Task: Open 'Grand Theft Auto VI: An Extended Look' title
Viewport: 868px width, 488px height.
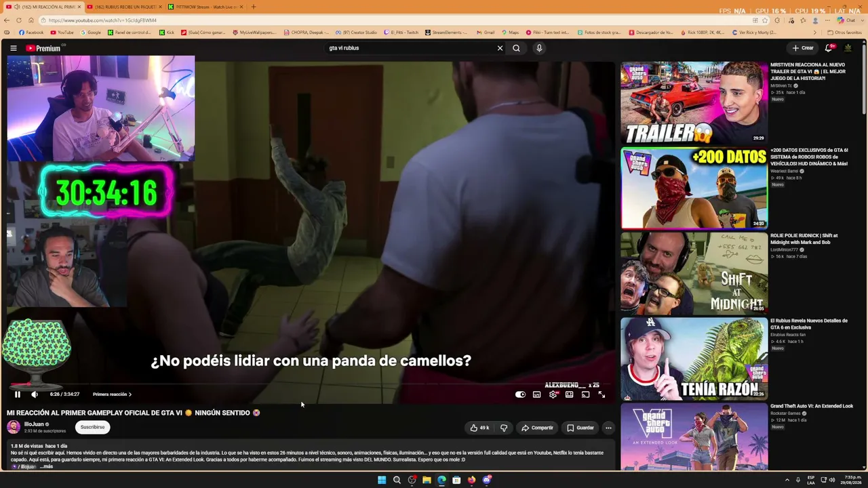Action: coord(812,406)
